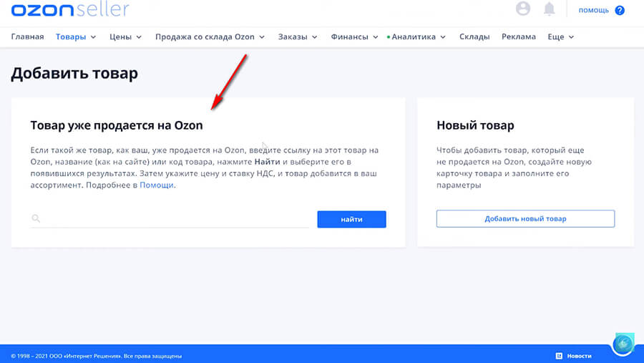Expand the Аналитика menu
Screen dimensions: 644x363
click(418, 37)
